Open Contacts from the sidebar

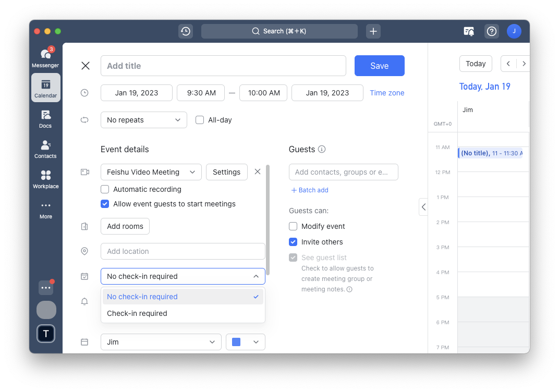45,149
